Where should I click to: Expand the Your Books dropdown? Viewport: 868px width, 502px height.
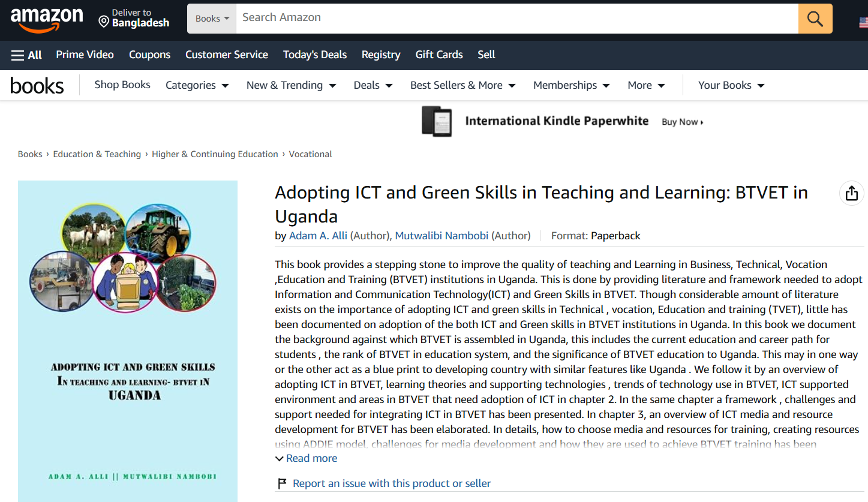click(x=731, y=85)
